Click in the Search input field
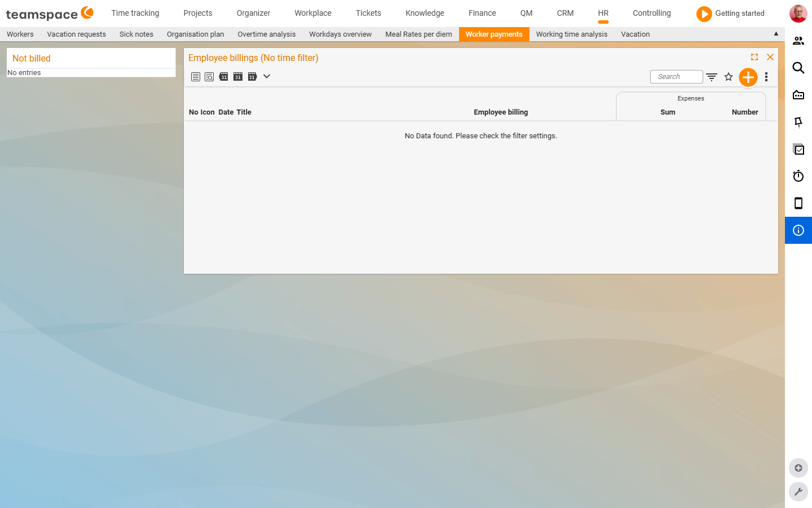Viewport: 812px width, 508px height. [x=677, y=77]
